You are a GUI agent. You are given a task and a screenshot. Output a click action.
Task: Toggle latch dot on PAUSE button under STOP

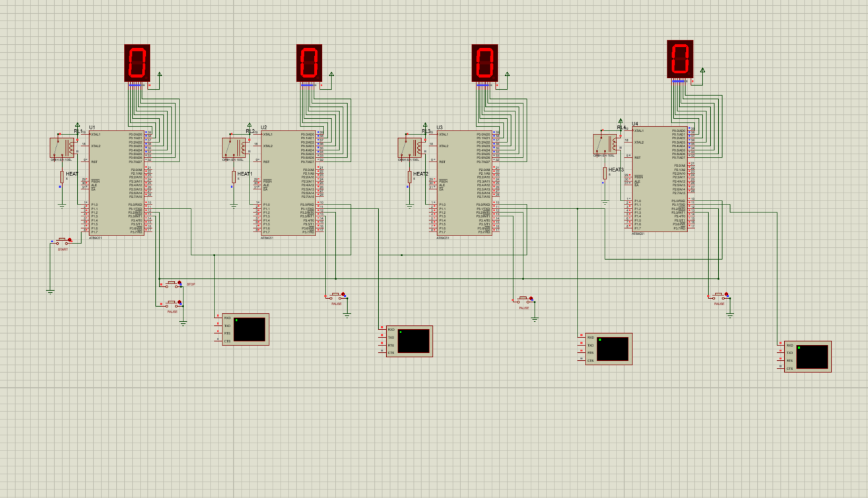point(180,301)
